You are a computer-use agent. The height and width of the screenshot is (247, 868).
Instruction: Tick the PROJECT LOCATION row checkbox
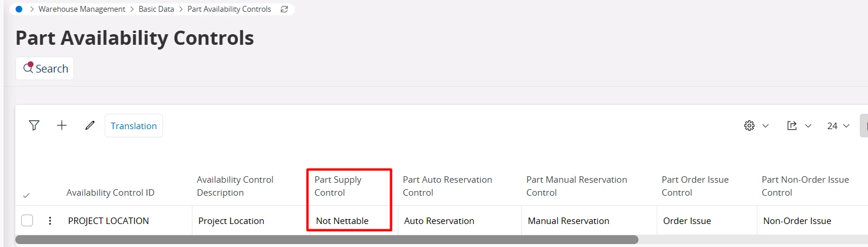click(27, 221)
